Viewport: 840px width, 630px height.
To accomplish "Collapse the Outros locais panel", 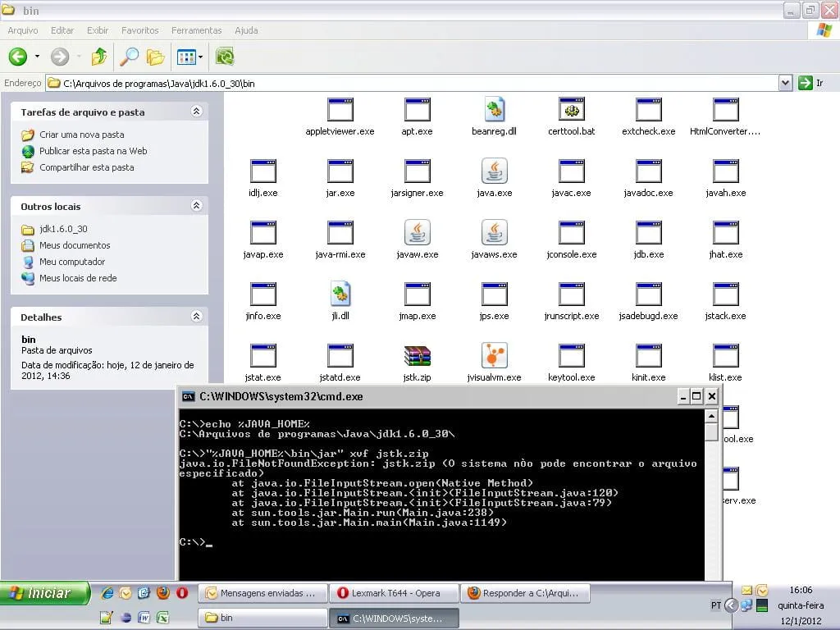I will coord(196,206).
